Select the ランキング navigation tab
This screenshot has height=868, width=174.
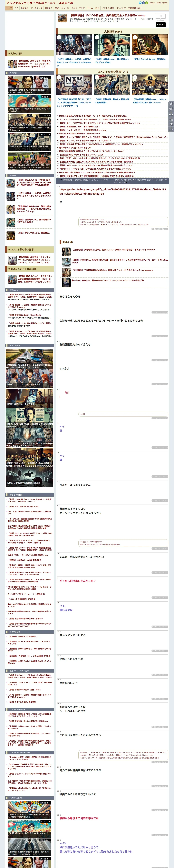(x=121, y=8)
